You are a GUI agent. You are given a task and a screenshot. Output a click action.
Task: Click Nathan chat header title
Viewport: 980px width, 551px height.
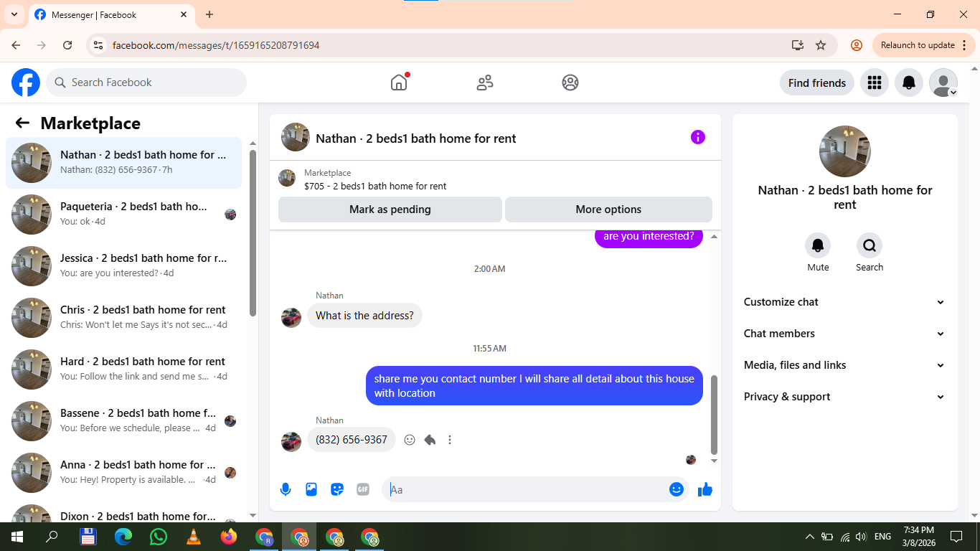(x=416, y=138)
